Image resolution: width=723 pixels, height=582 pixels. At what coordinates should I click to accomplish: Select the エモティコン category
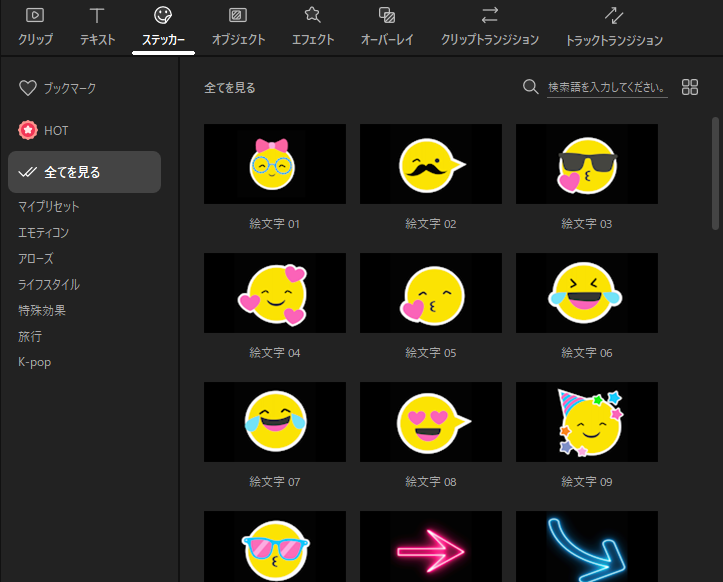[x=44, y=232]
